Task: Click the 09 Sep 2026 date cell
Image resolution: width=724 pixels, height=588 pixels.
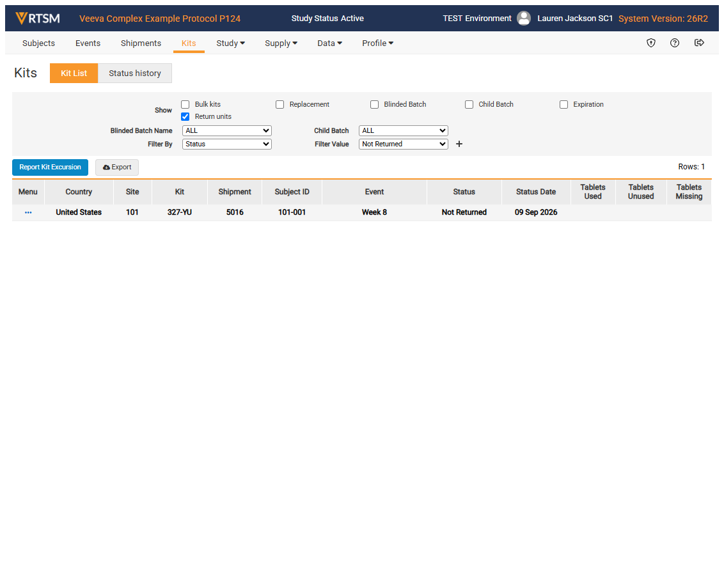Action: click(x=535, y=212)
